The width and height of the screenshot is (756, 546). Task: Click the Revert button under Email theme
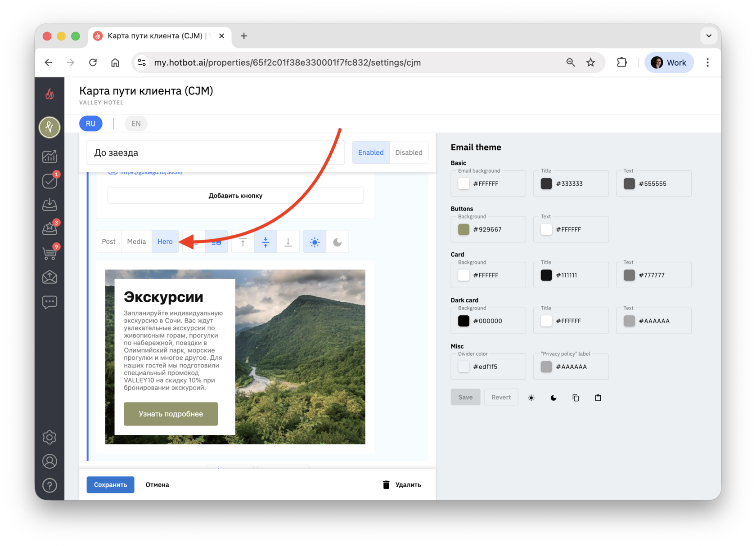501,397
